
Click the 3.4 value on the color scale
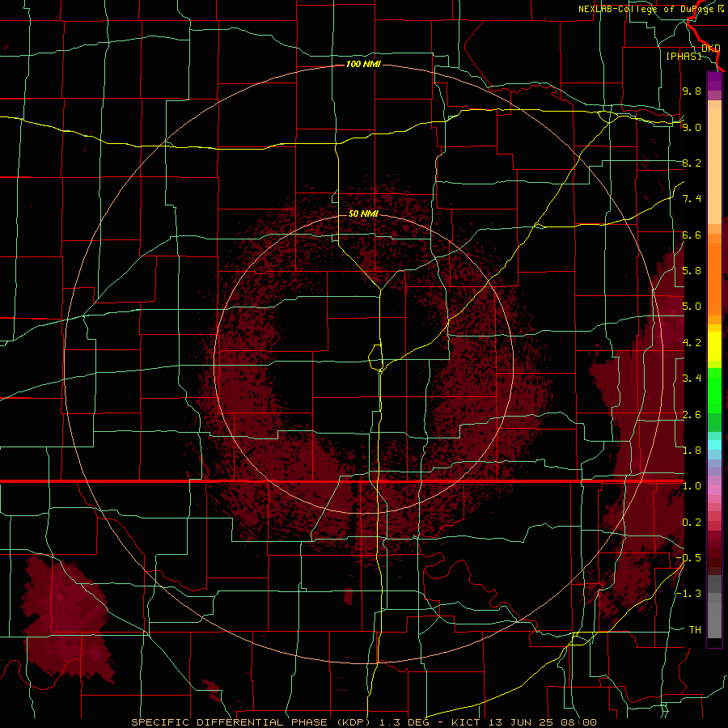(x=692, y=379)
